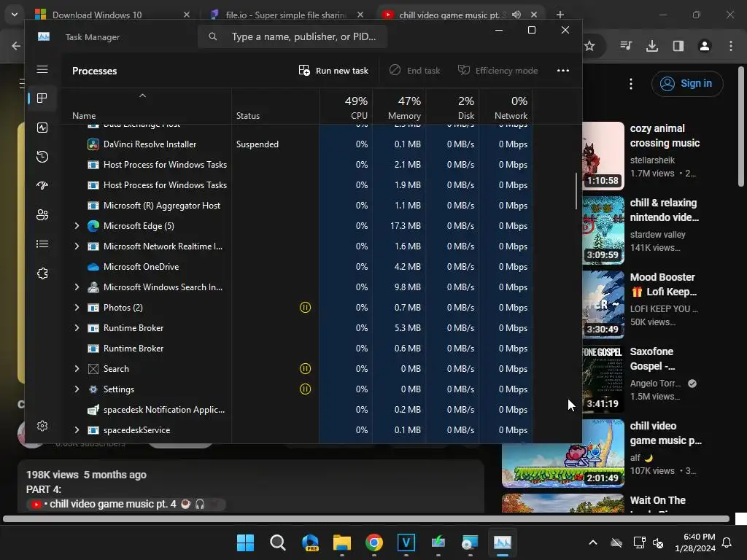Screen dimensions: 747x560
Task: Open chill video game music thumbnail 2:01:49
Action: tap(563, 454)
